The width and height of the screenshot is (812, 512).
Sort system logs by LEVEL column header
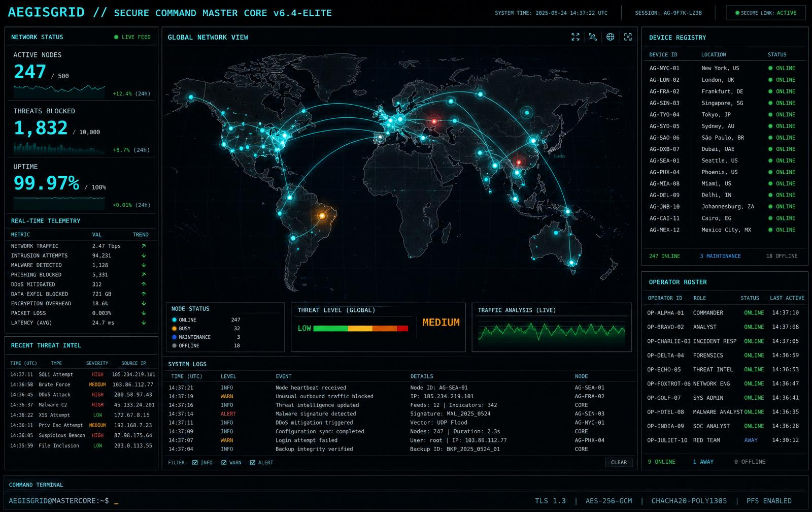point(228,376)
